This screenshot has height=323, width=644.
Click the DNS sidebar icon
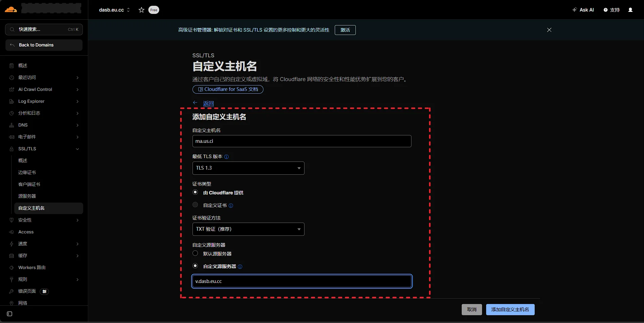pyautogui.click(x=12, y=125)
